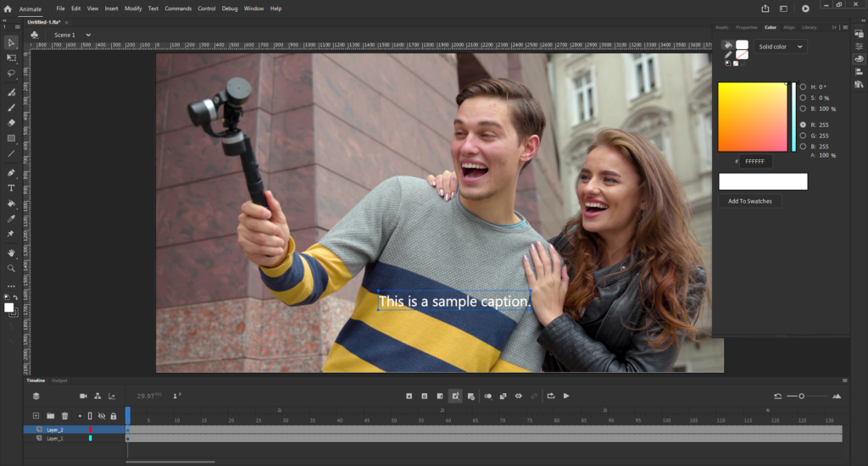Screen dimensions: 868x466
Task: Select the H hue radio button
Action: tap(803, 86)
